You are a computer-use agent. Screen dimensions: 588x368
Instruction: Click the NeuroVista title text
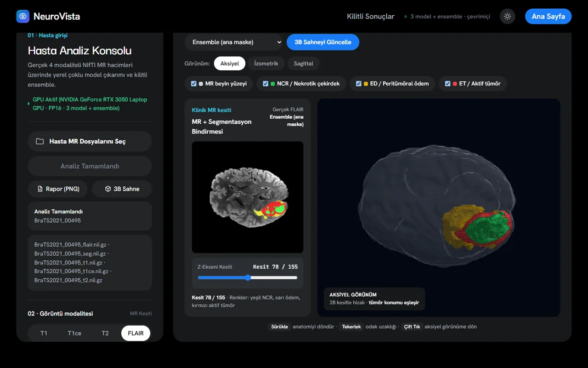(x=57, y=17)
